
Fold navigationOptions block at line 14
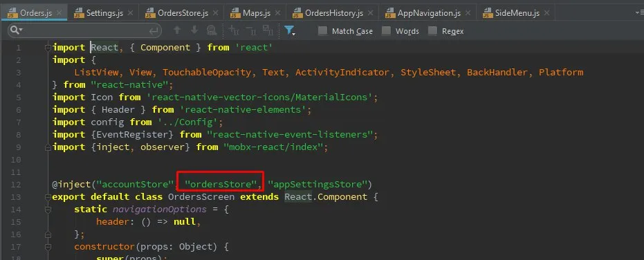pyautogui.click(x=48, y=210)
